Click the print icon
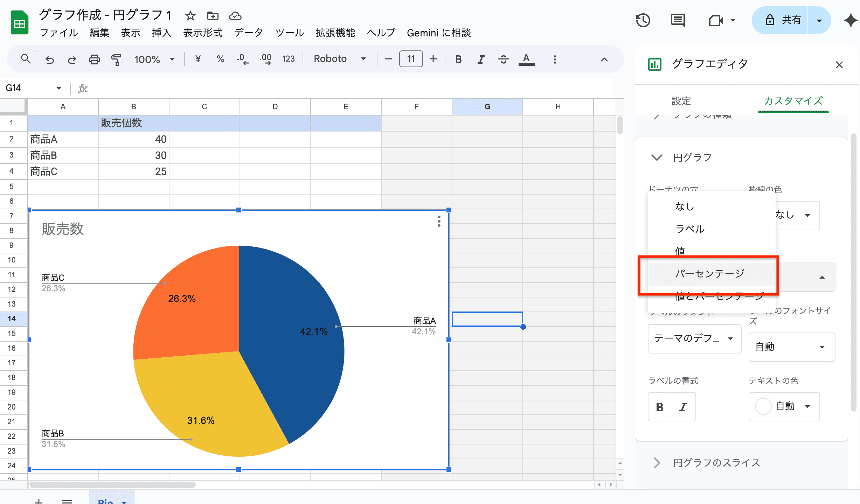 point(94,59)
